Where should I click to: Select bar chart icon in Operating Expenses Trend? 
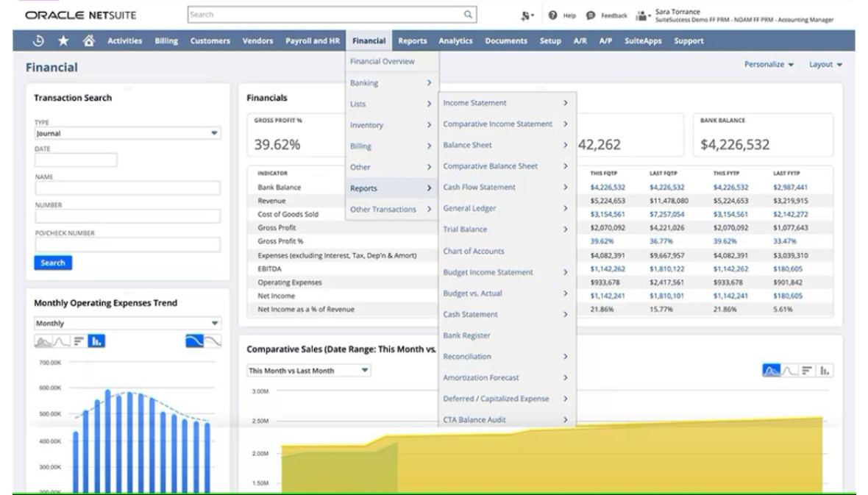pos(79,341)
